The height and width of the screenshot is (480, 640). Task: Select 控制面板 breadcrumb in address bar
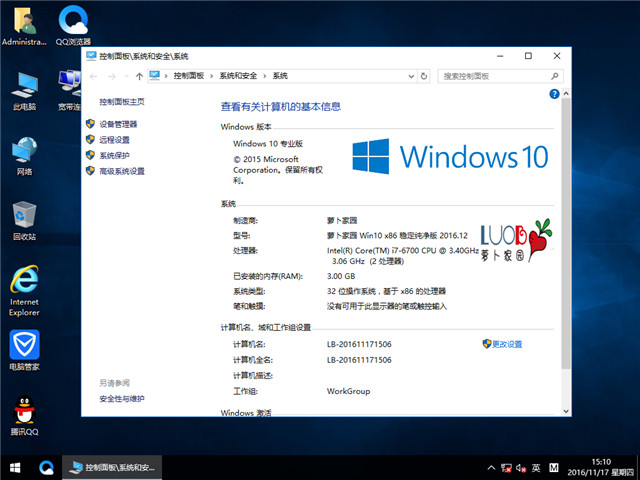[189, 76]
